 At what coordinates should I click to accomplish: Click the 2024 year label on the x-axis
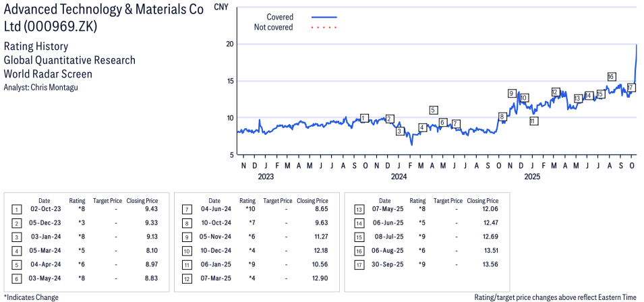(399, 177)
